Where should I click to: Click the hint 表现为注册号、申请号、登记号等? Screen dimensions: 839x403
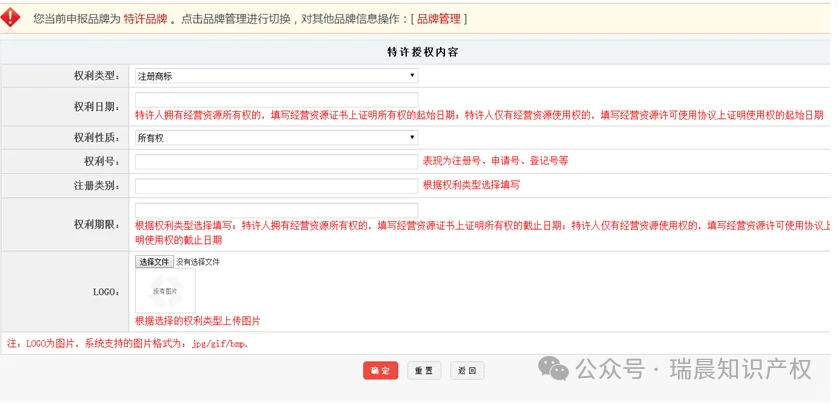click(495, 161)
